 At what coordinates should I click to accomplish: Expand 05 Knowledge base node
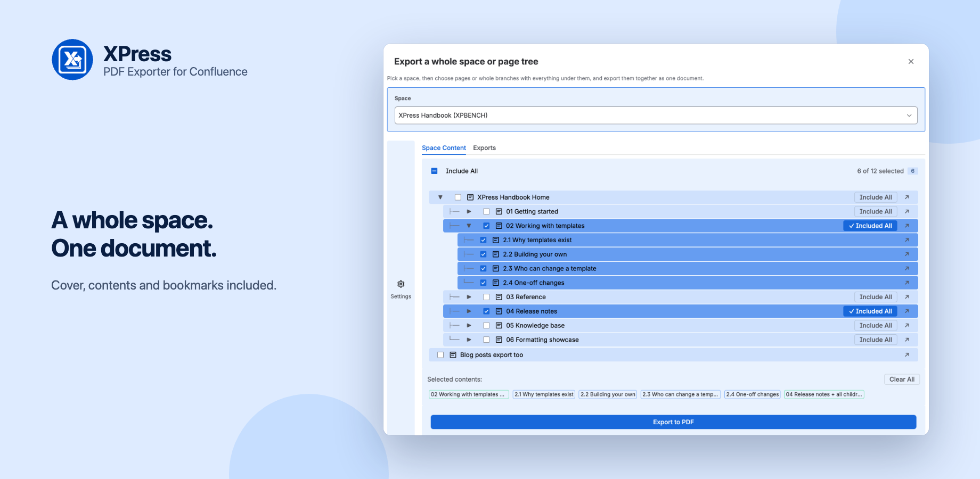pos(469,326)
